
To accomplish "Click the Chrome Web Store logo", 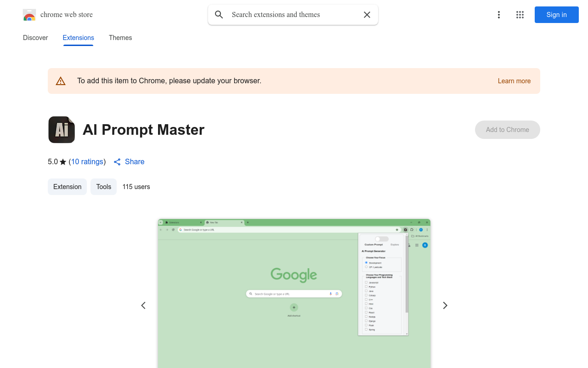I will point(29,15).
